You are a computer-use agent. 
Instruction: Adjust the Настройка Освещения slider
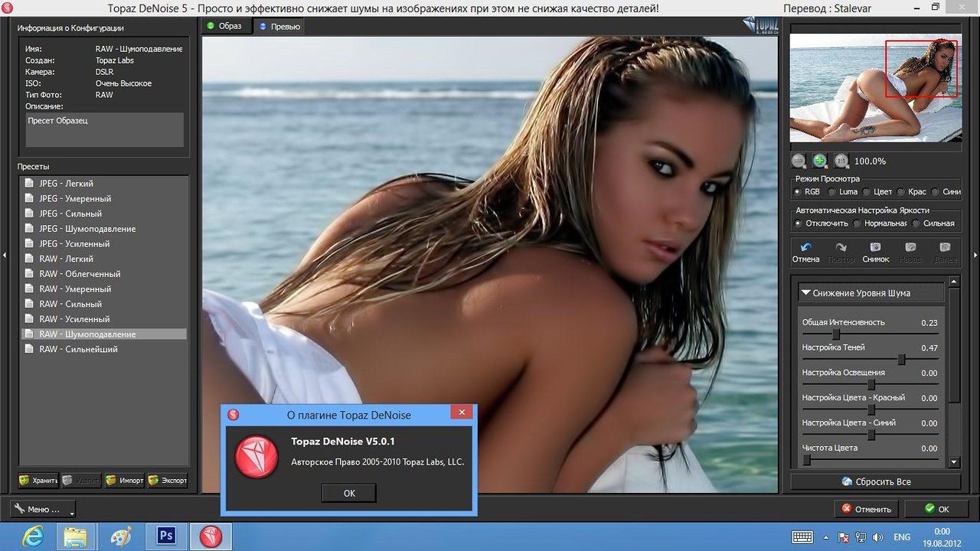(870, 384)
